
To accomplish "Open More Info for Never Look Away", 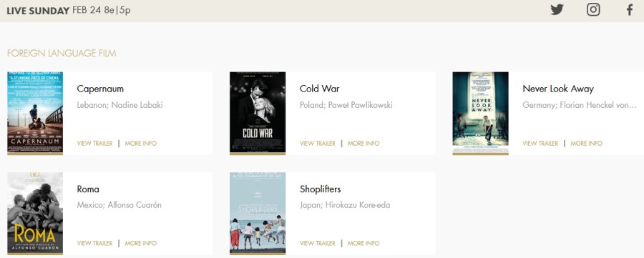I will pyautogui.click(x=586, y=143).
